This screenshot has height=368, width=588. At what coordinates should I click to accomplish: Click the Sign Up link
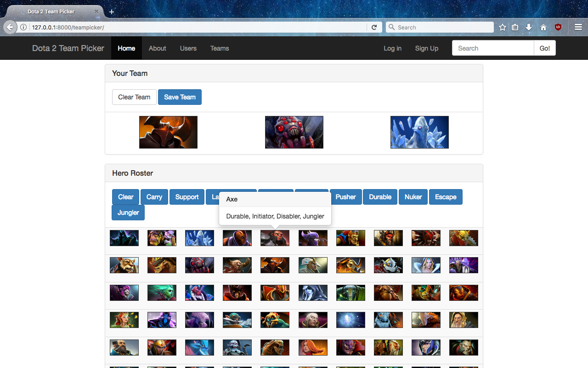427,48
